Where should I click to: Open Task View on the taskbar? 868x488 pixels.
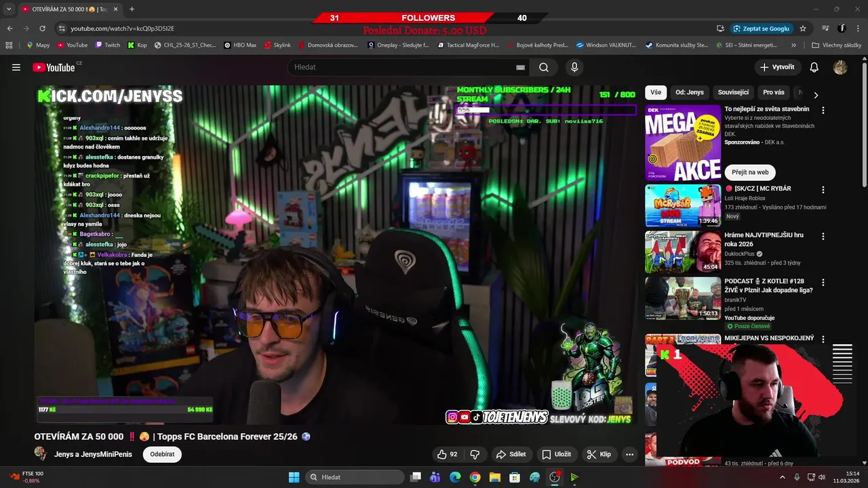coord(416,477)
